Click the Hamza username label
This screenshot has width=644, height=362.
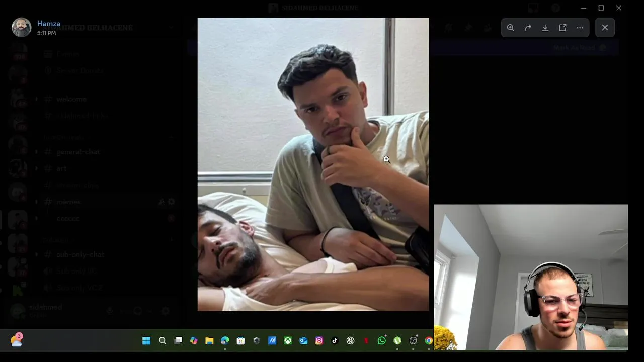point(49,24)
